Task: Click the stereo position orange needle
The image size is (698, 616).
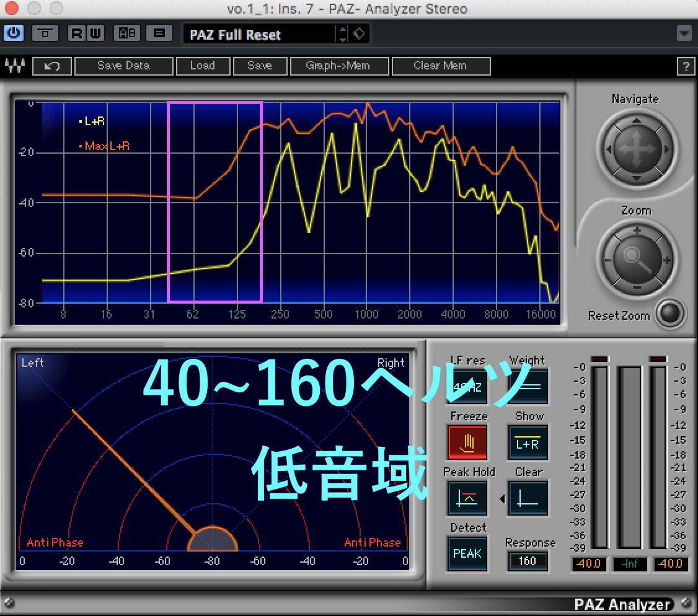Action: click(133, 472)
